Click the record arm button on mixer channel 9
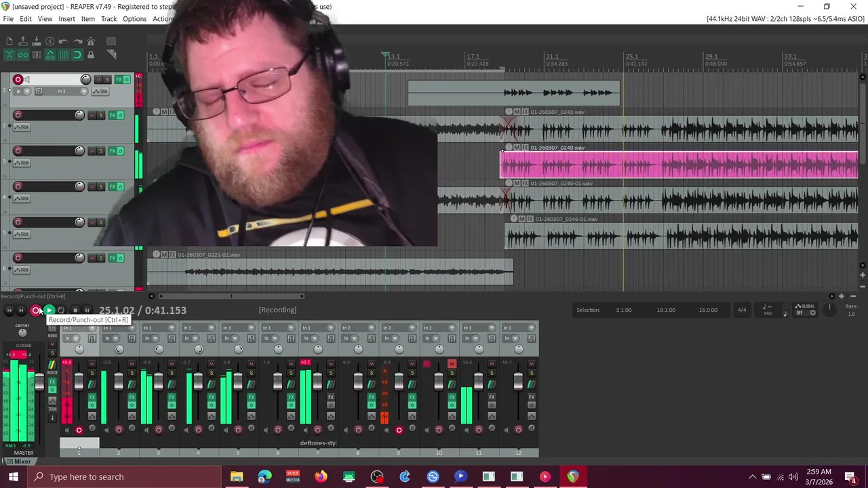Screen dimensions: 868x488 [399, 430]
